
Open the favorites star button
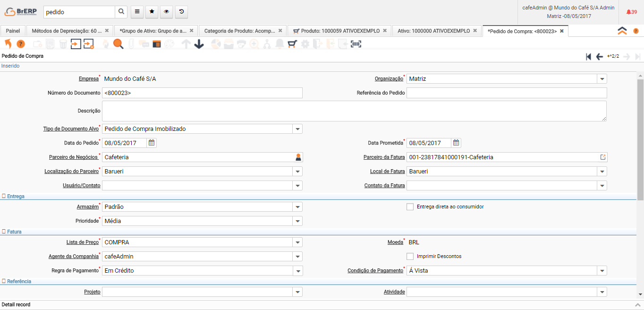(152, 12)
